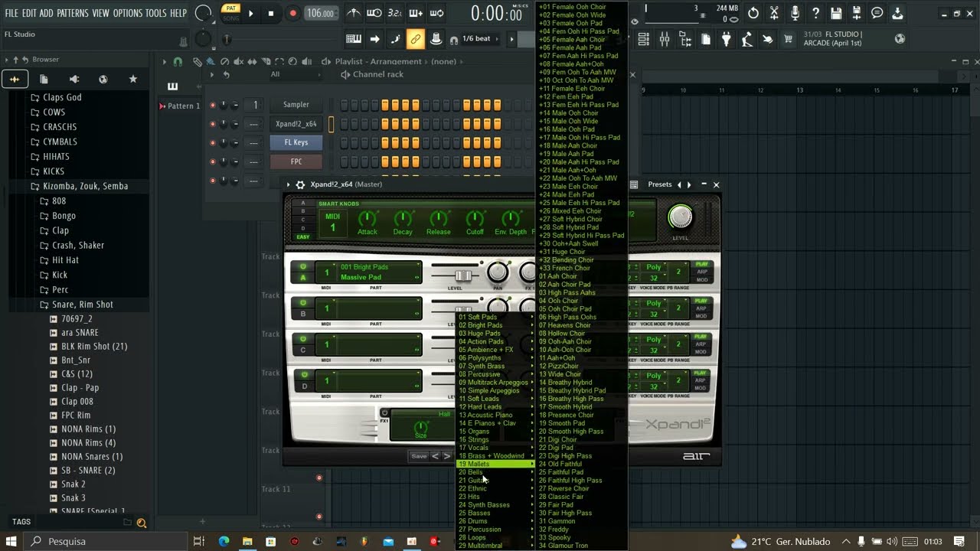The width and height of the screenshot is (980, 551).
Task: Adjust the Attack smart knob
Action: coord(367,218)
